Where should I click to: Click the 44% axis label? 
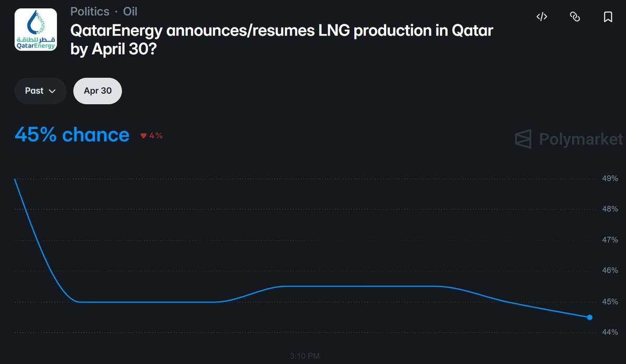click(610, 332)
